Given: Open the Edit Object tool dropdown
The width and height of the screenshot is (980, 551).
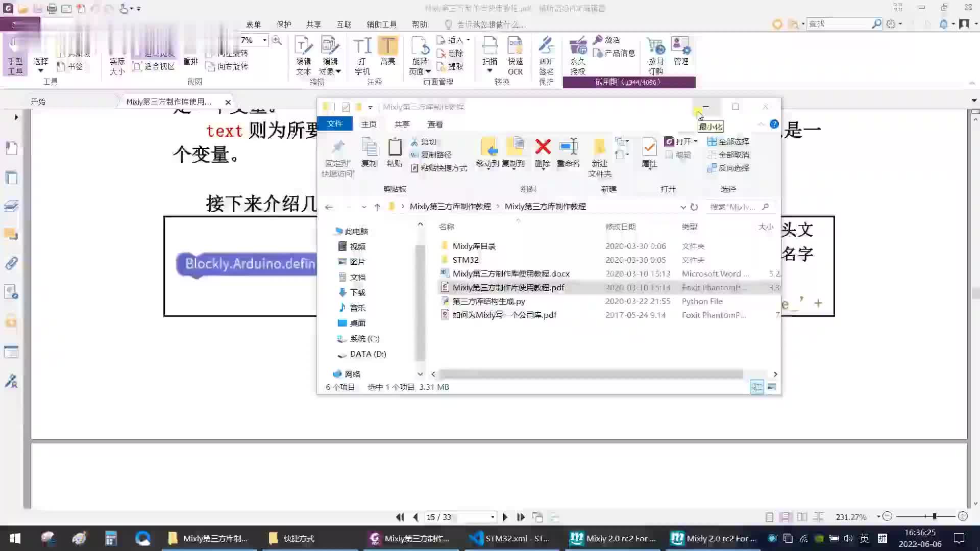Looking at the screenshot, I should 330,56.
